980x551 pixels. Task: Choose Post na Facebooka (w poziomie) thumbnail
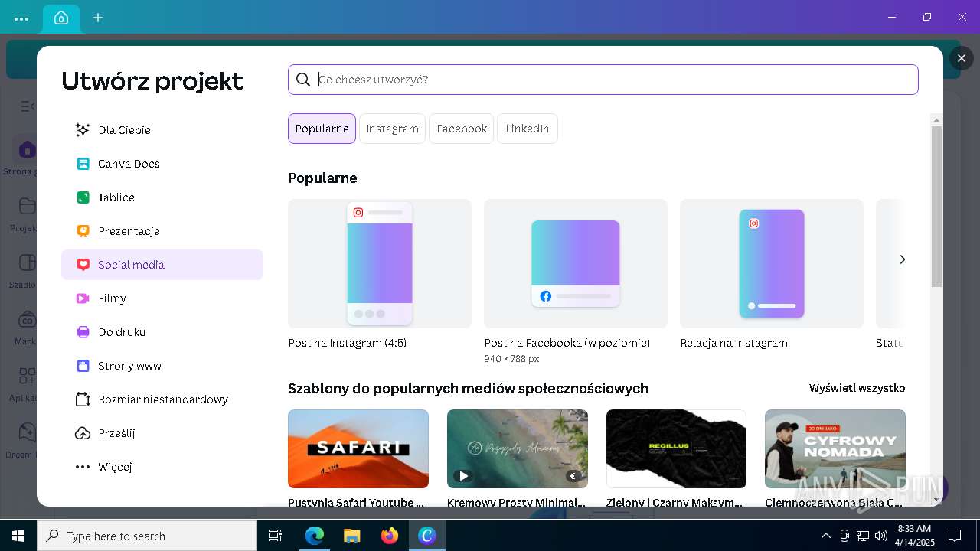coord(576,263)
